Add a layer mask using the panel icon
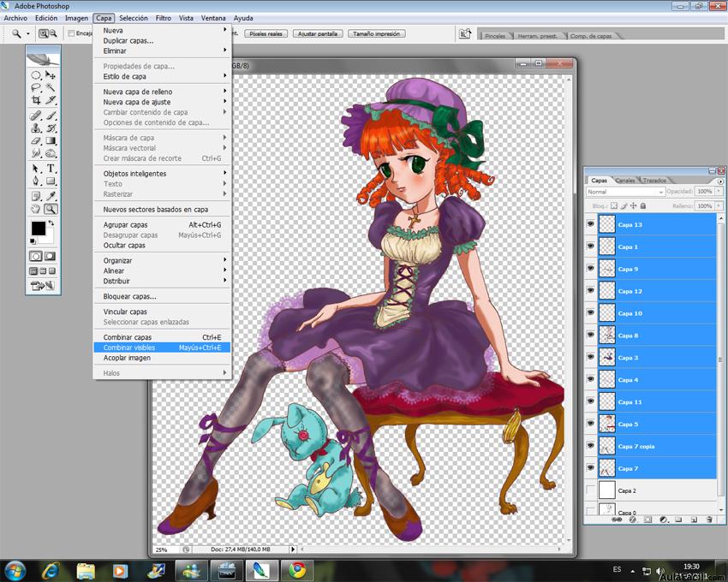This screenshot has width=728, height=582. click(x=647, y=520)
